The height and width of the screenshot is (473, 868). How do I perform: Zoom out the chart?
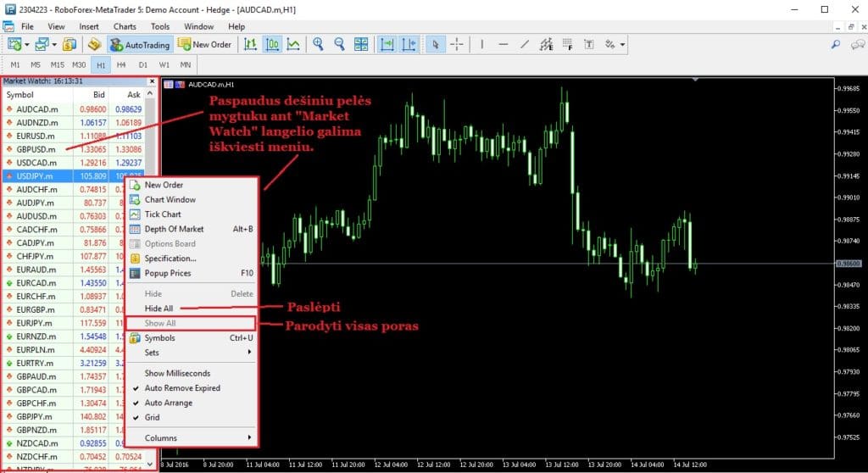click(x=339, y=45)
